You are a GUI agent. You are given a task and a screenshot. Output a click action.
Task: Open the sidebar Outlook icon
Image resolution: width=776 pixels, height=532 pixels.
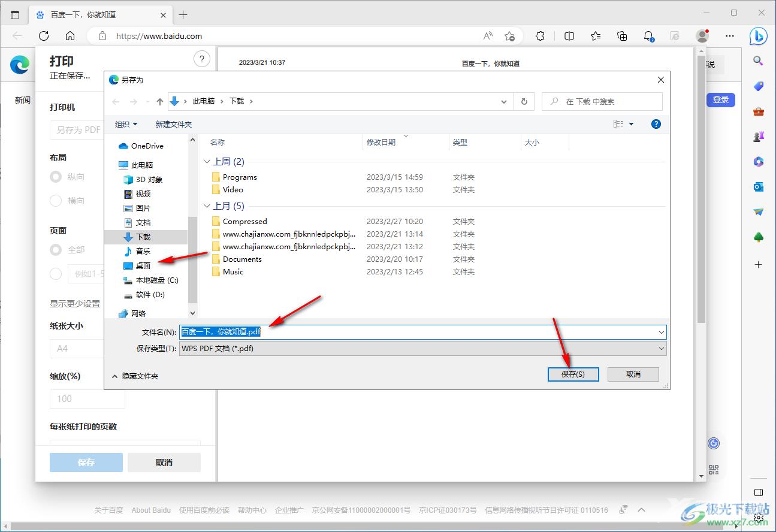click(758, 187)
